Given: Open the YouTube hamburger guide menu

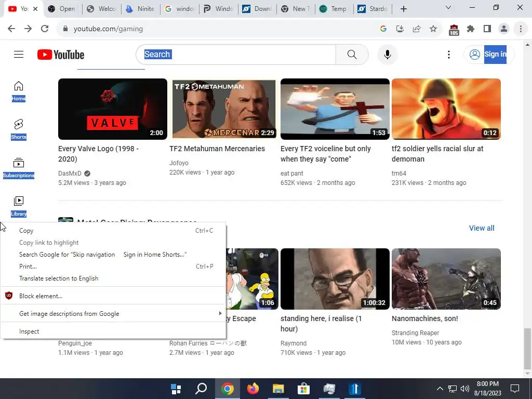Looking at the screenshot, I should click(x=19, y=54).
